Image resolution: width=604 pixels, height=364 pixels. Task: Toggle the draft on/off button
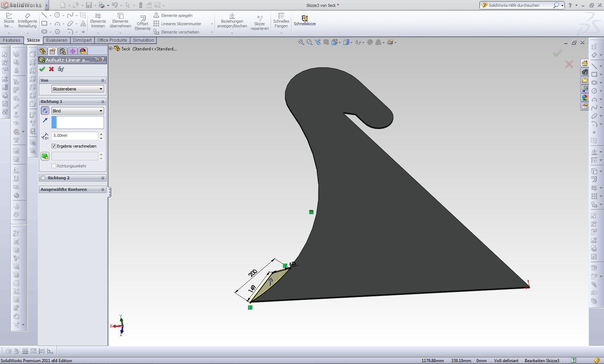[45, 156]
